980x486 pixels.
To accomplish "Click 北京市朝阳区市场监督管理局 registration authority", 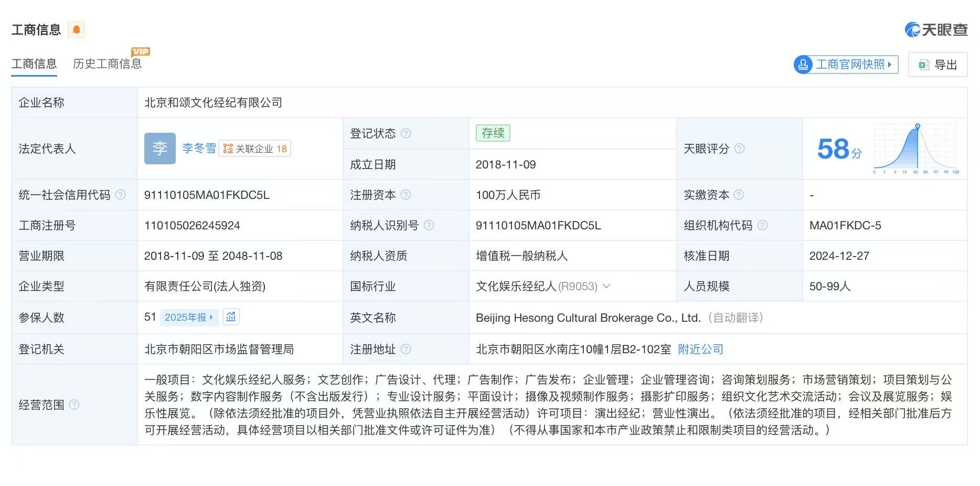I will tap(219, 349).
